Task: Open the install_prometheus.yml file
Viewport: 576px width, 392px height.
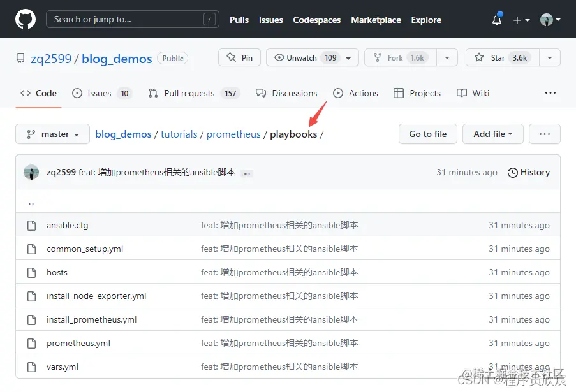Action: tap(91, 319)
